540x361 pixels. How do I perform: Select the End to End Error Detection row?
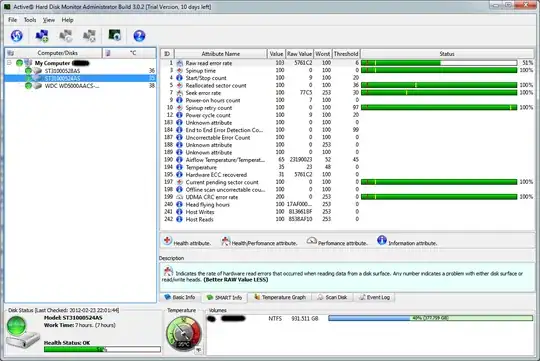coord(347,130)
